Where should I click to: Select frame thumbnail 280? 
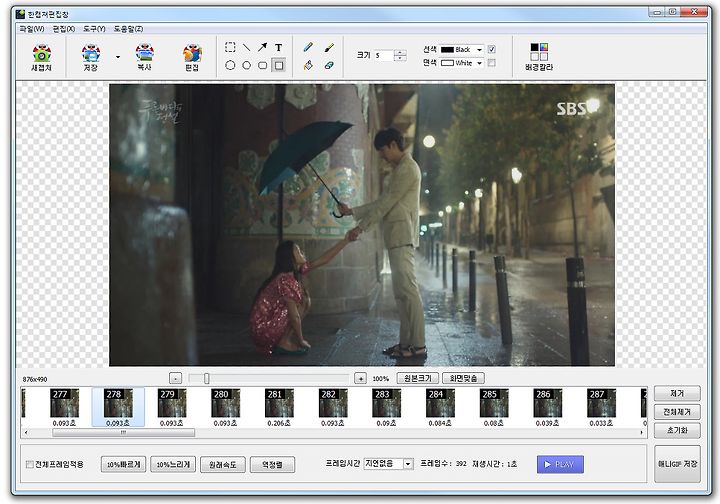tap(225, 403)
